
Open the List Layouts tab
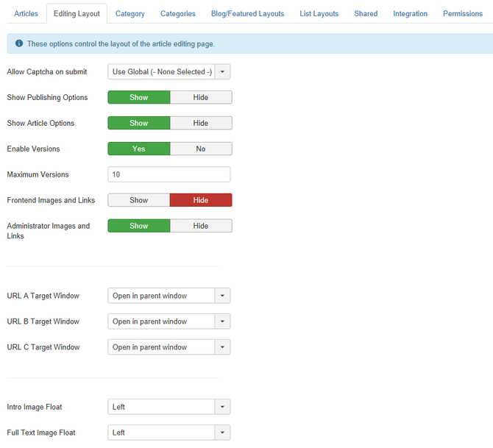click(x=319, y=13)
